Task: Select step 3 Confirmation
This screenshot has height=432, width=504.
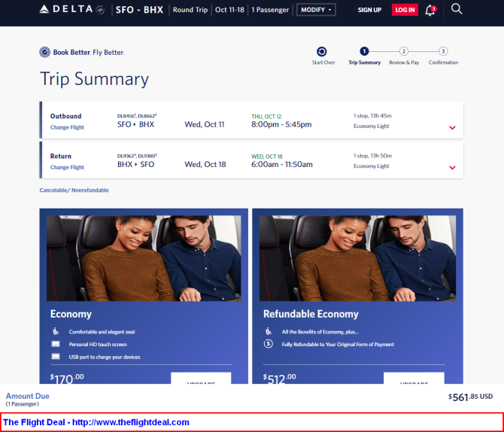Action: click(443, 51)
